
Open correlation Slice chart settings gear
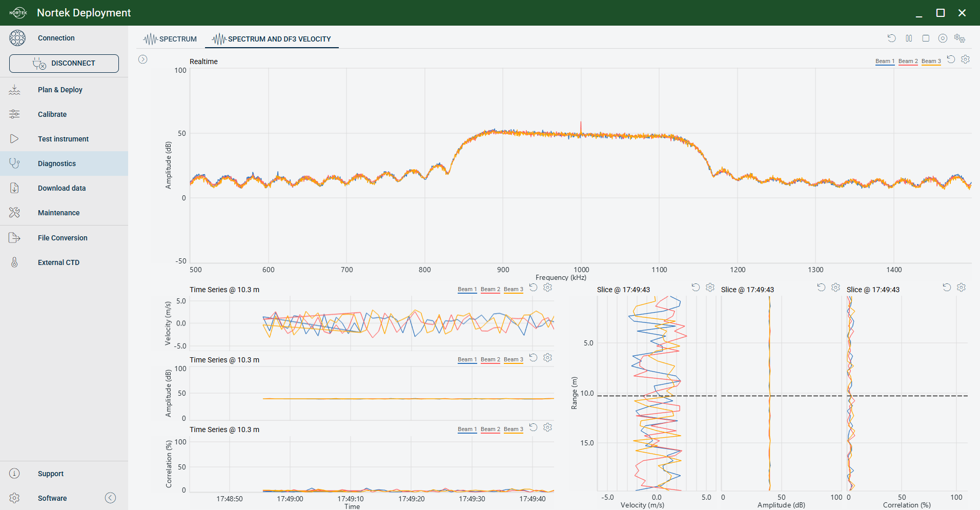pos(961,288)
